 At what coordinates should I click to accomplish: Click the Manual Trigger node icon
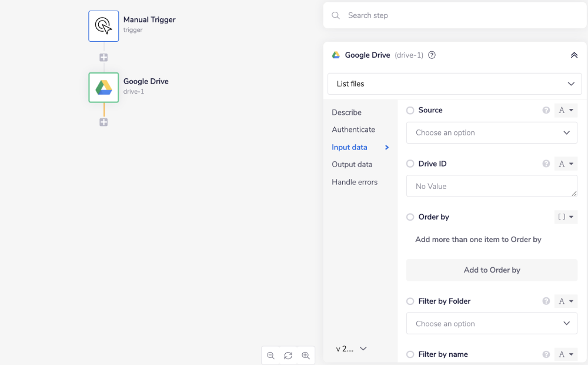click(x=103, y=26)
